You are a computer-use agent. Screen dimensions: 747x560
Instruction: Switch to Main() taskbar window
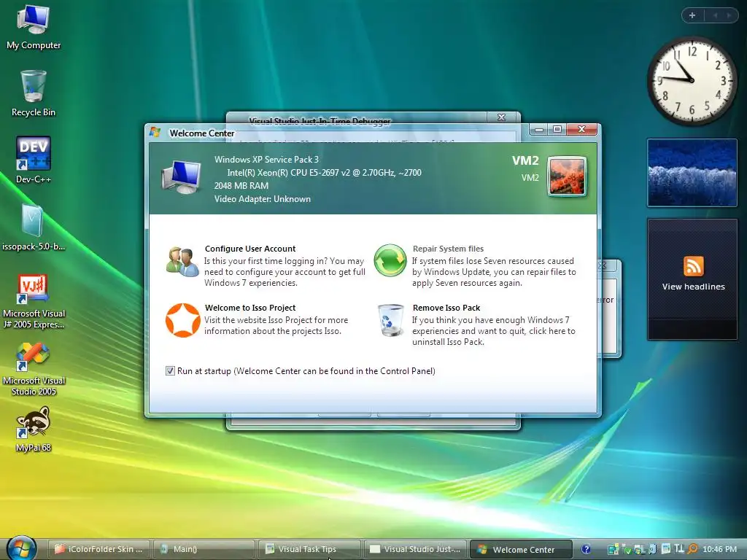204,549
